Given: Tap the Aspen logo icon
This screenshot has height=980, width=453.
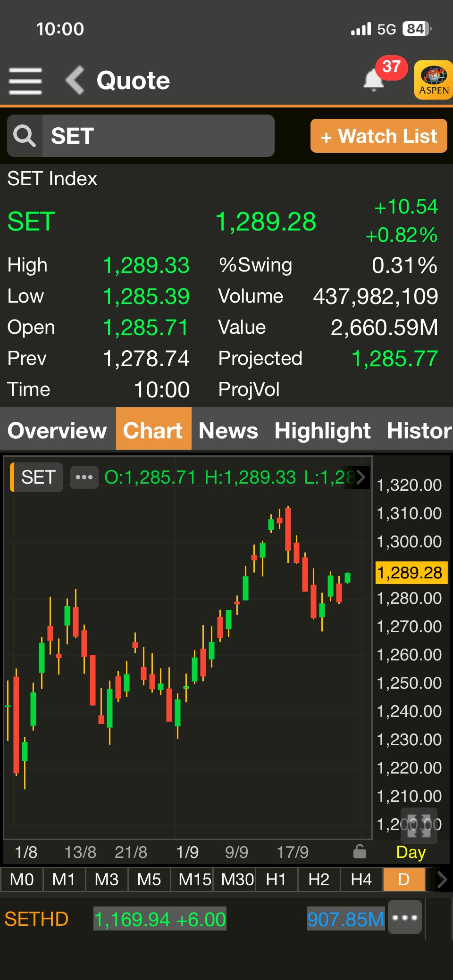Looking at the screenshot, I should point(433,80).
